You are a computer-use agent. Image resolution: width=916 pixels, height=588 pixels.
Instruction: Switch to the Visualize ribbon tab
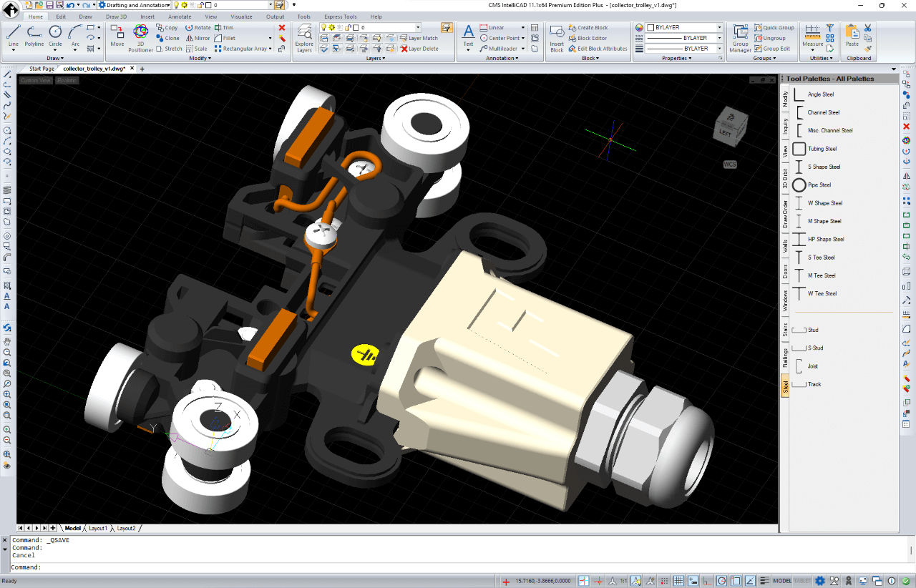coord(241,16)
